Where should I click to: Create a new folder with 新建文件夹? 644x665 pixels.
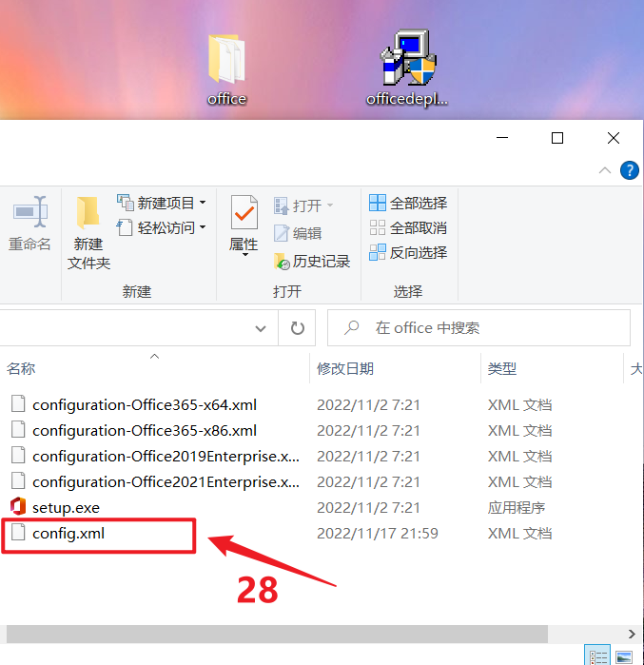click(88, 233)
